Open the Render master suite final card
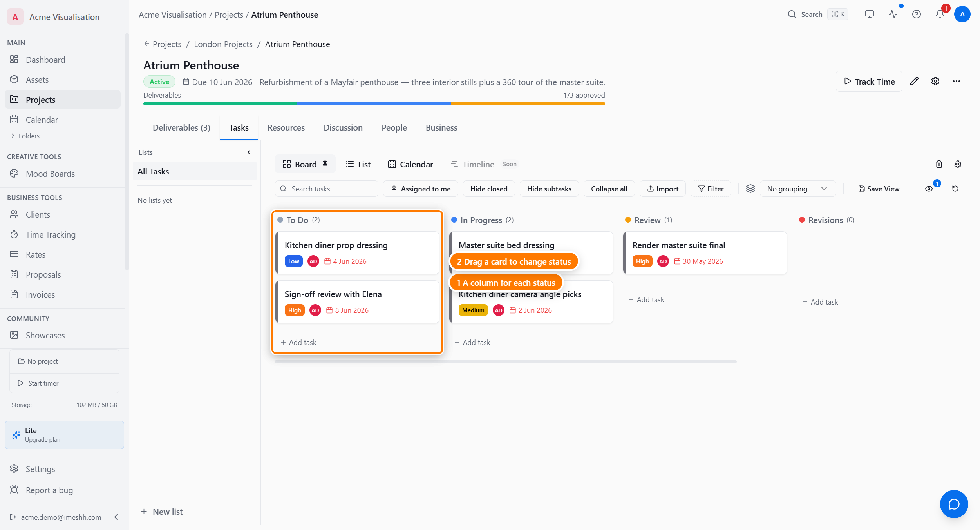This screenshot has width=980, height=530. [x=705, y=253]
